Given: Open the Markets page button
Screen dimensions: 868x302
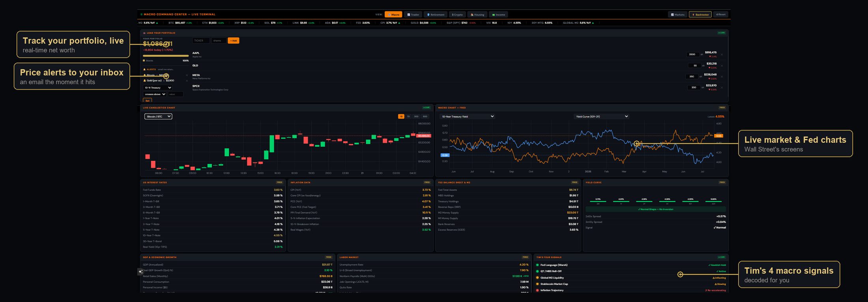Looking at the screenshot, I should pos(677,15).
